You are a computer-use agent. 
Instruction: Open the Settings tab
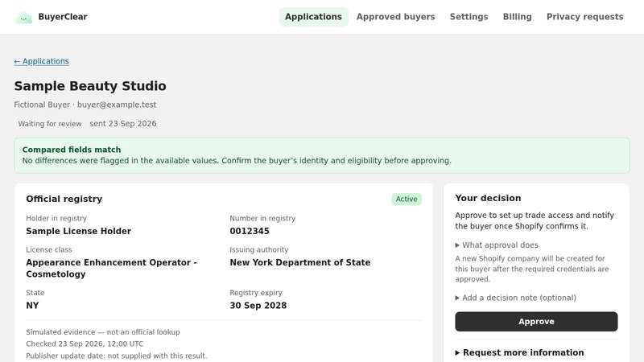tap(469, 17)
